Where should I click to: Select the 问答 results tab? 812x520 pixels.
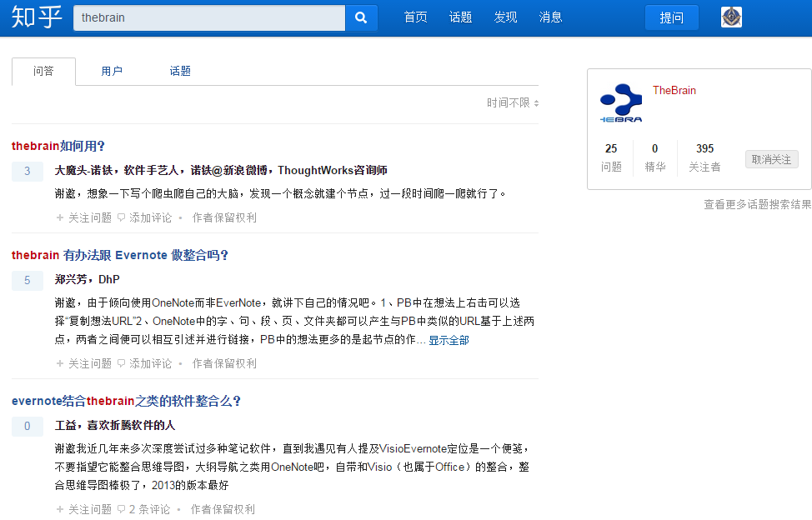click(x=43, y=71)
